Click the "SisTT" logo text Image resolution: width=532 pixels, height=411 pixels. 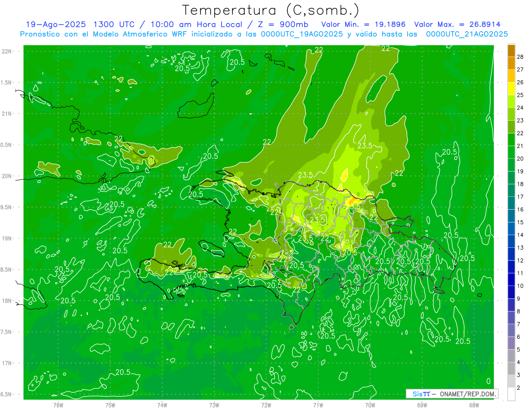click(421, 394)
